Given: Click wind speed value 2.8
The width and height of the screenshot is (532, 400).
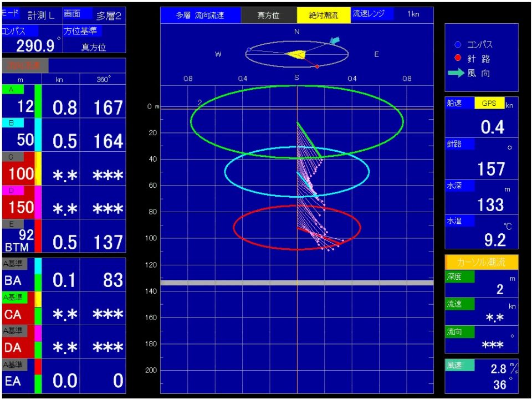Looking at the screenshot, I should [x=498, y=368].
